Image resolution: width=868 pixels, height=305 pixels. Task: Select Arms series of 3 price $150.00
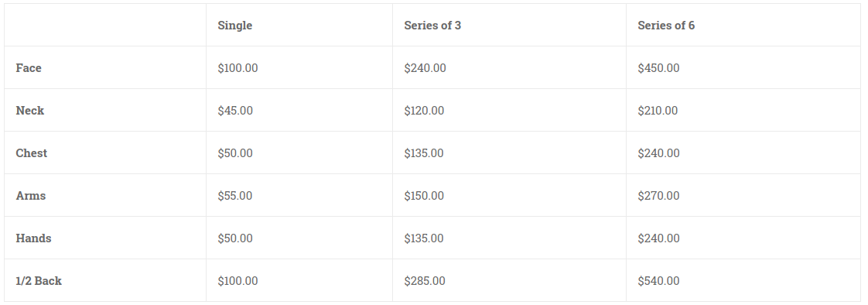click(x=424, y=196)
